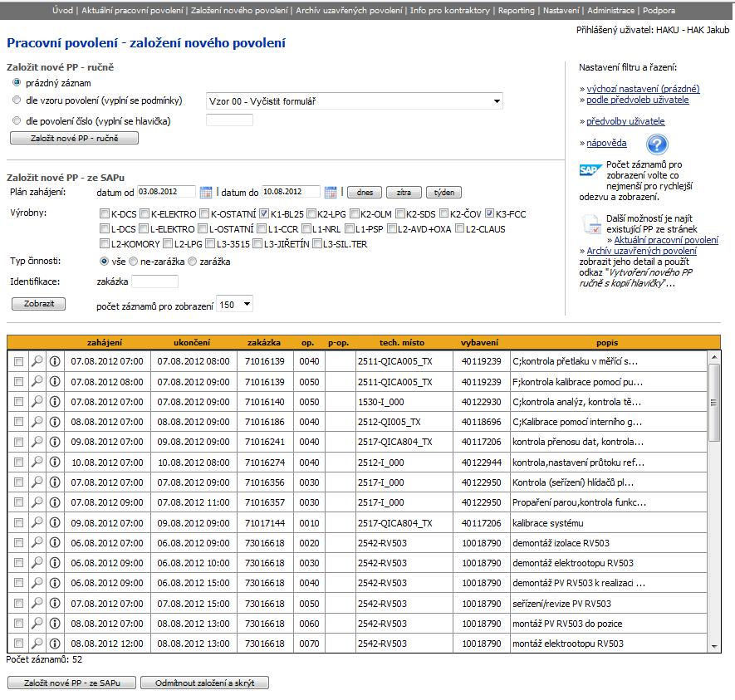Click the SAP logo icon

[590, 170]
